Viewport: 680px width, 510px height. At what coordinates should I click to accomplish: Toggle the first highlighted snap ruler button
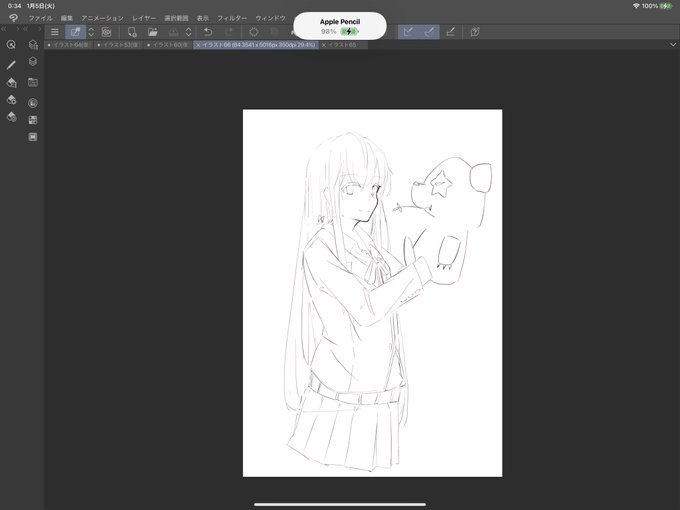coord(408,32)
